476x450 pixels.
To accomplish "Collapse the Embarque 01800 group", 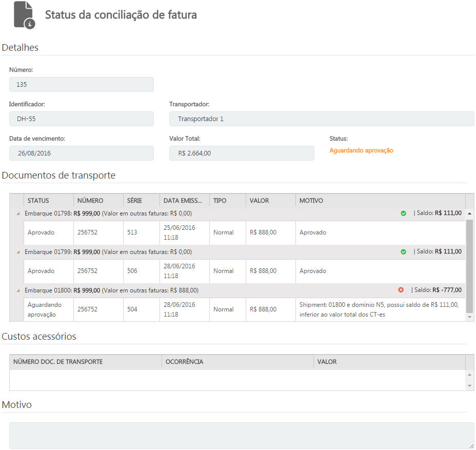I will [18, 290].
